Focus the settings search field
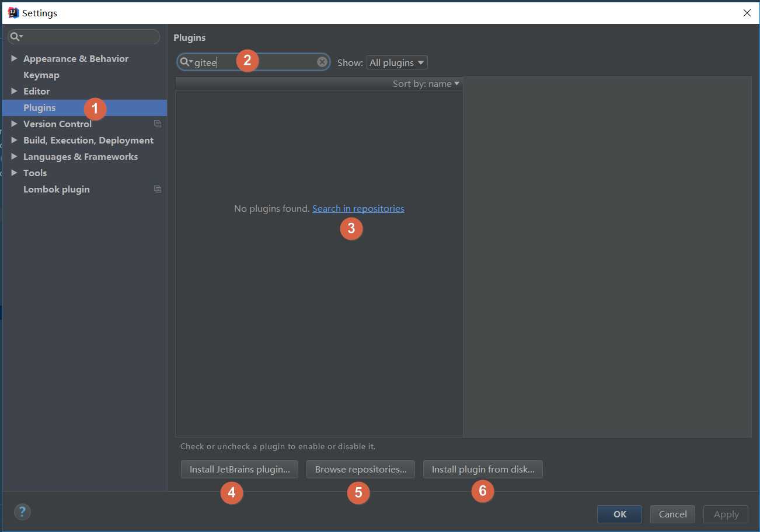 (83, 37)
